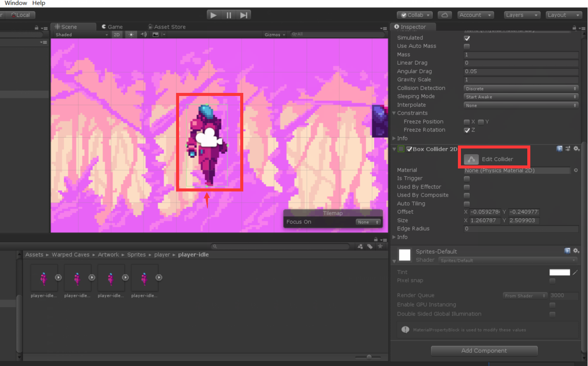The image size is (588, 366).
Task: Click the cloud services icon
Action: click(445, 15)
